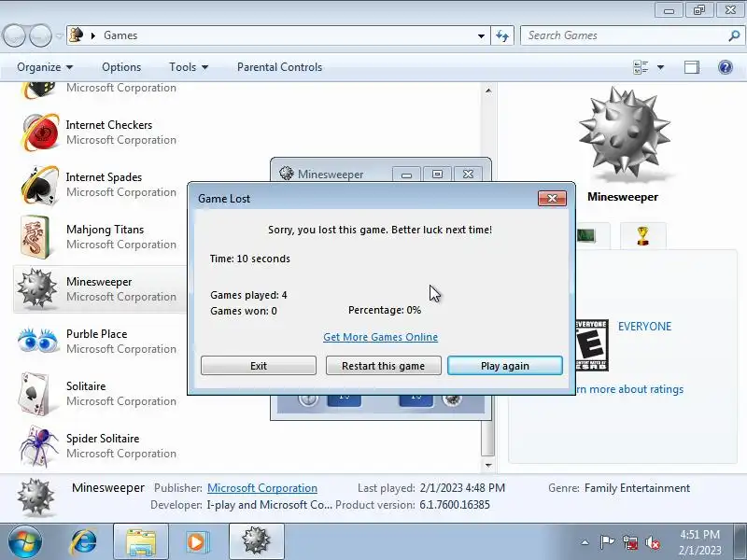Click Minesweeper icon in details bar
Viewport: 747px width, 560px height.
35,497
